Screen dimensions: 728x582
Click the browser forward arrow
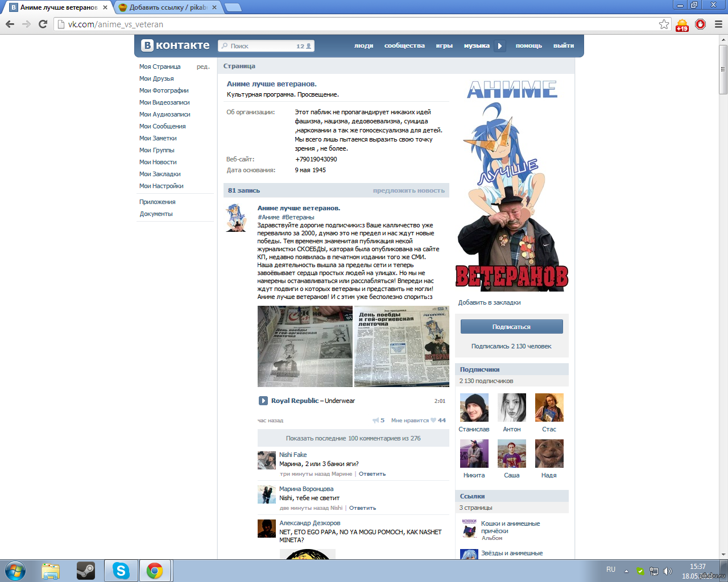[x=26, y=24]
